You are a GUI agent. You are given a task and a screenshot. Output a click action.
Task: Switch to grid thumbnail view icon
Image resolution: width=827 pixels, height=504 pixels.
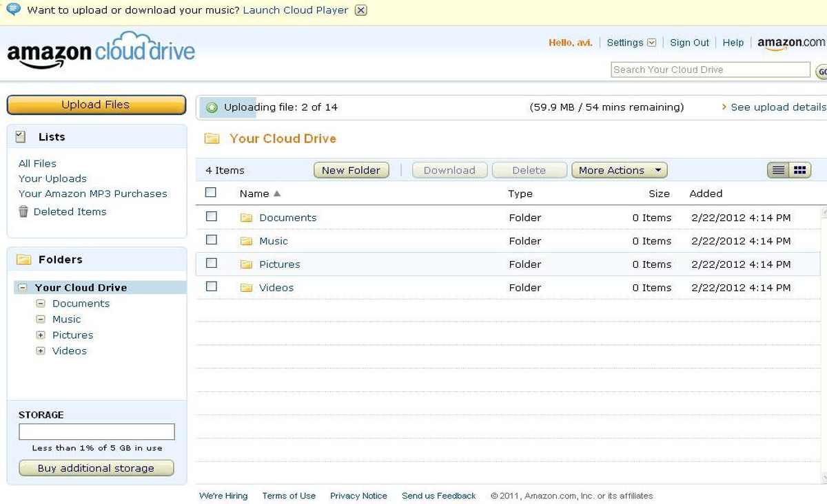pyautogui.click(x=800, y=170)
